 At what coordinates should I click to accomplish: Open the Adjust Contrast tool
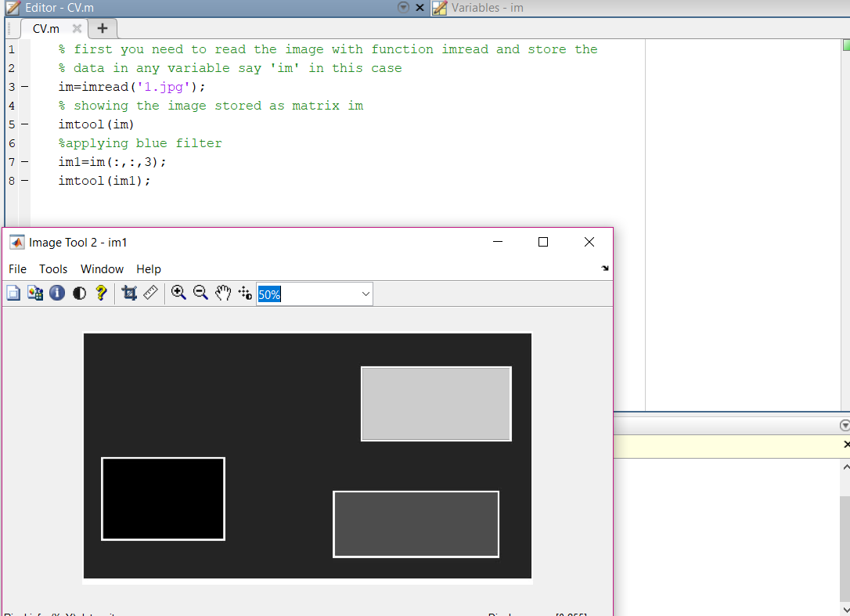tap(78, 293)
